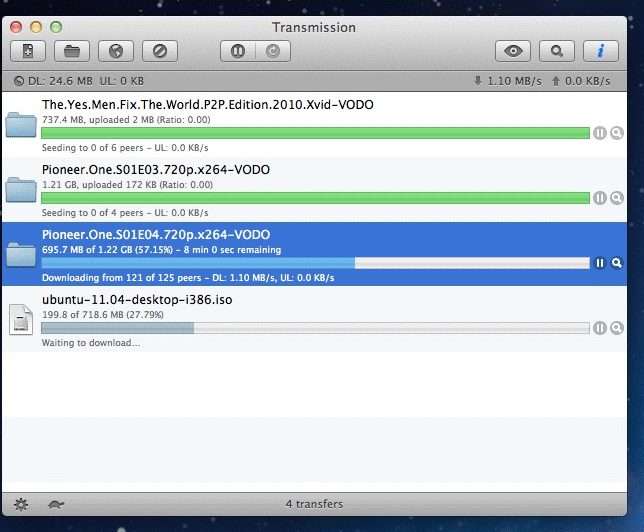This screenshot has width=644, height=532.
Task: Toggle Quick Look with the eye icon
Action: click(x=514, y=51)
